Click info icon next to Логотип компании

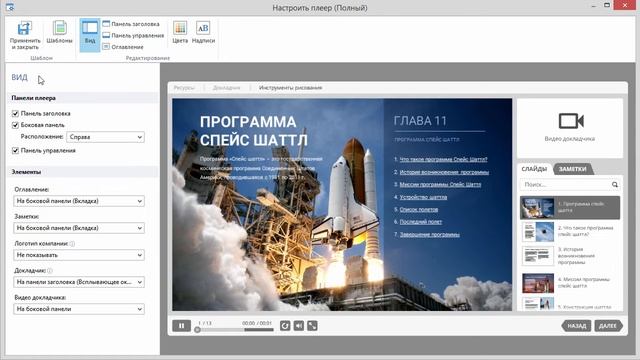72,244
